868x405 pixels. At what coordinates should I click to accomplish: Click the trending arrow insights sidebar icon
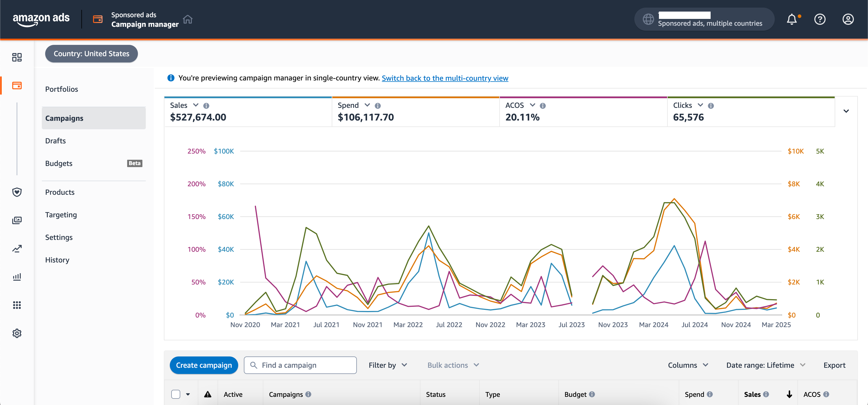coord(17,249)
